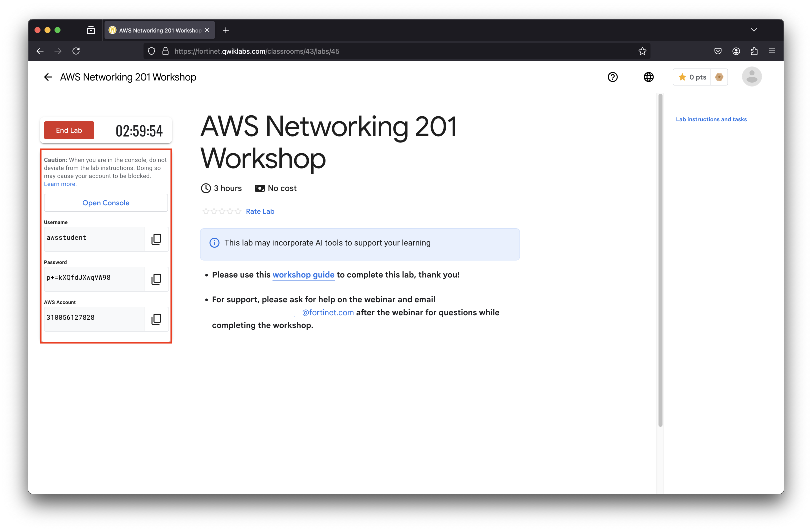List all tabs with the dropdown chevron
Screen dimensions: 812x531
click(754, 30)
